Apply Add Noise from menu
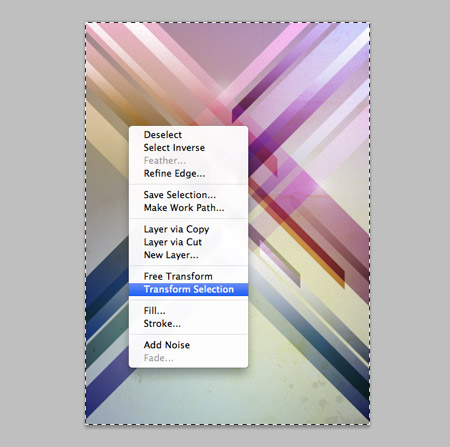 point(188,345)
